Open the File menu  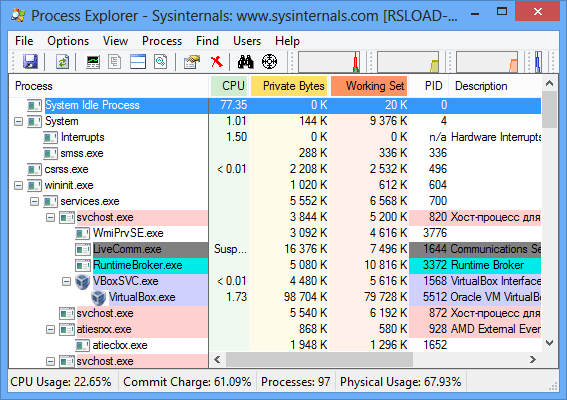(24, 41)
